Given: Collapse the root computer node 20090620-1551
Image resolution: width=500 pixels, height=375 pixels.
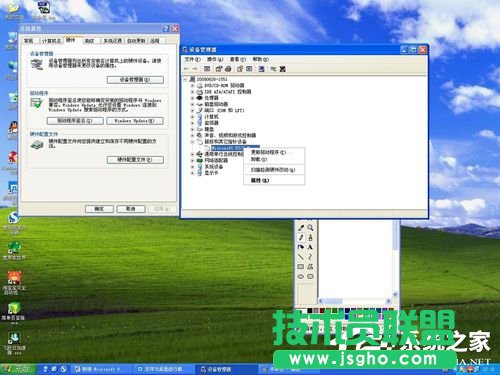Looking at the screenshot, I should click(185, 79).
